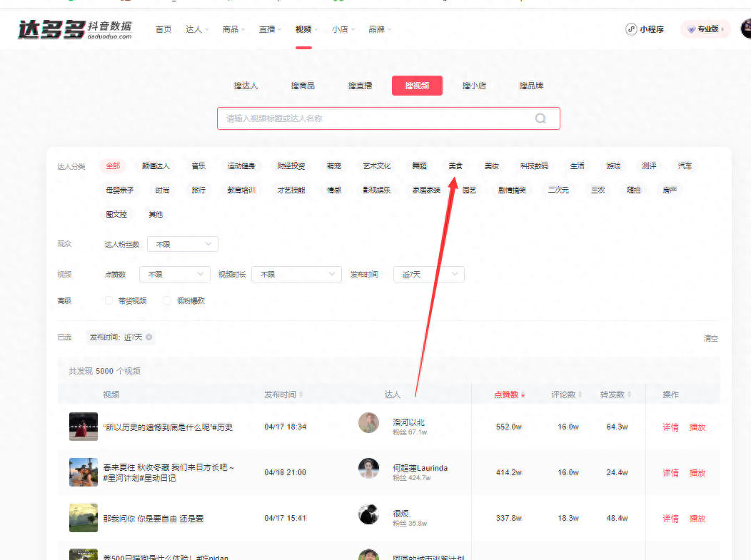Click the sort arrows next to 点赞数 column
This screenshot has height=560, width=751.
pos(523,394)
